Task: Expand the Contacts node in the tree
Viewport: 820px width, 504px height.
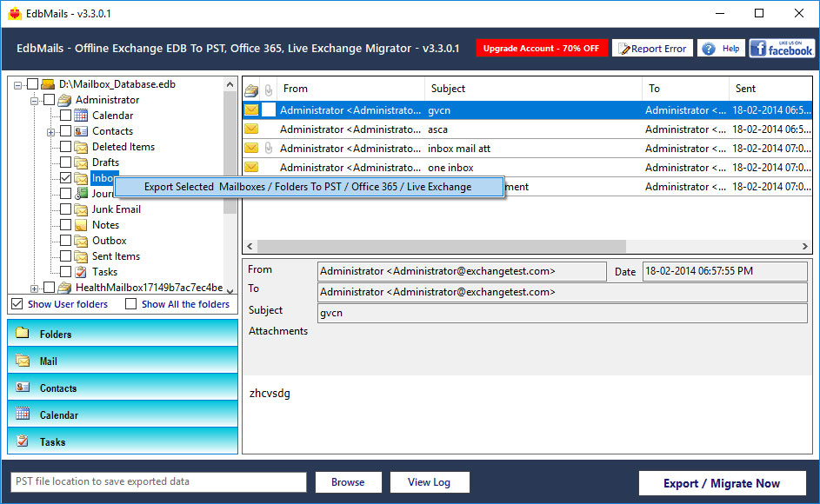Action: tap(50, 130)
